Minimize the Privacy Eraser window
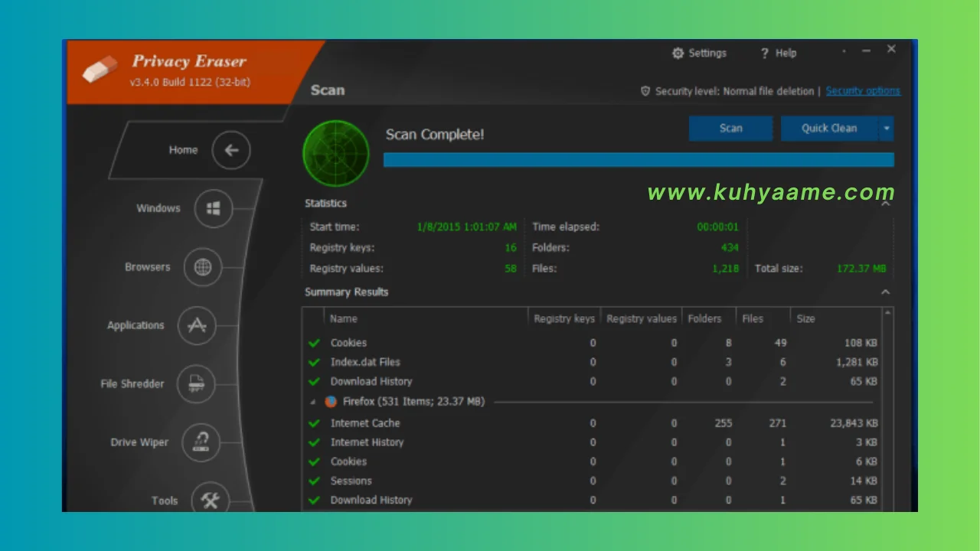 (x=867, y=51)
